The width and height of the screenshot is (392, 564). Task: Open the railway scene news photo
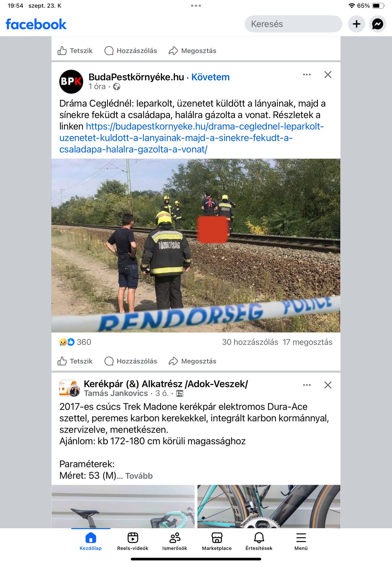(x=196, y=246)
